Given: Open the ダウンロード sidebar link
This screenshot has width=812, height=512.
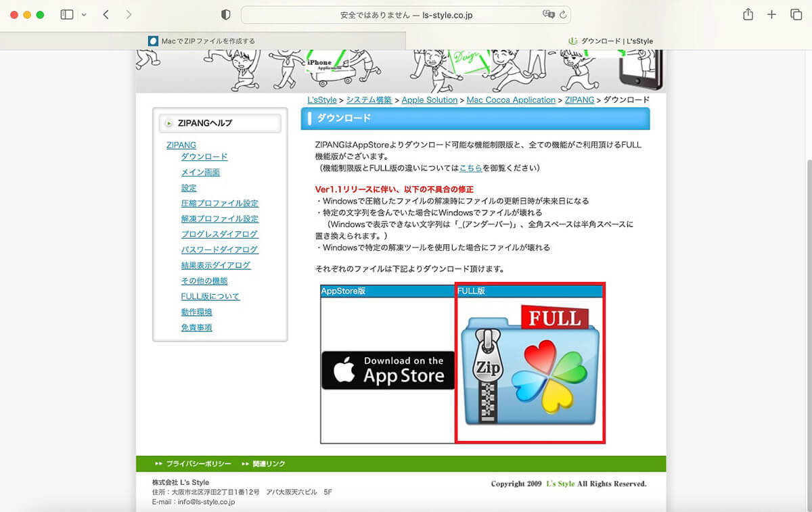Looking at the screenshot, I should (x=204, y=157).
